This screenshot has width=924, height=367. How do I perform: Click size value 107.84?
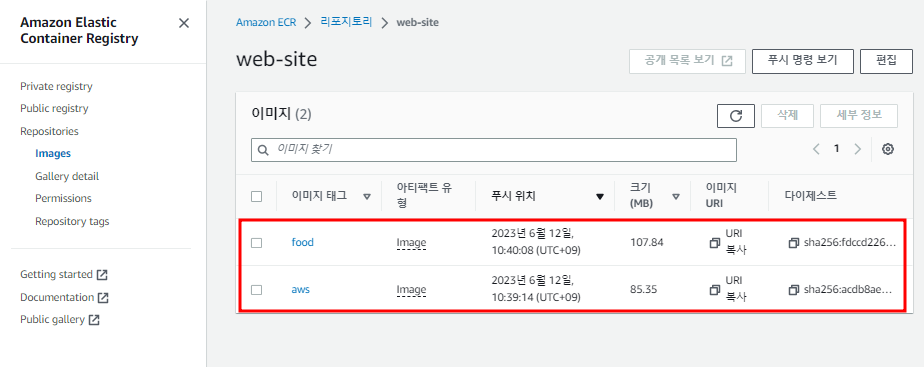click(646, 243)
